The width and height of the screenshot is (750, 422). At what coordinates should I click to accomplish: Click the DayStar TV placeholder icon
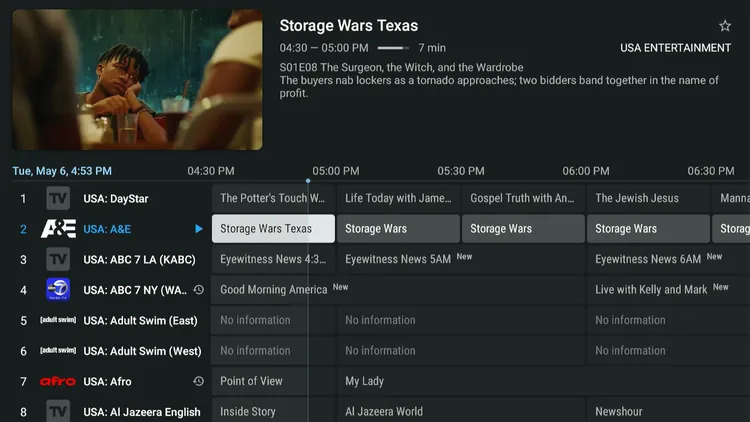pyautogui.click(x=58, y=199)
